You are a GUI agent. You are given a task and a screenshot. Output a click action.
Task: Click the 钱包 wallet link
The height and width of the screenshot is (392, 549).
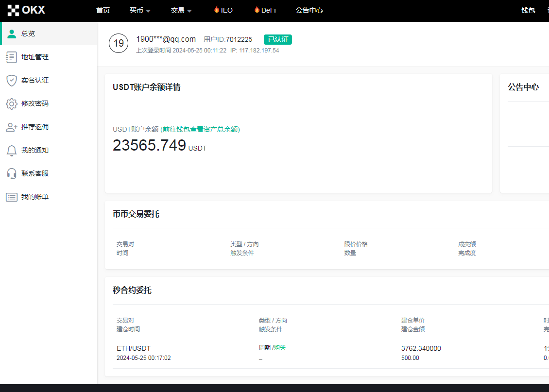(x=528, y=10)
